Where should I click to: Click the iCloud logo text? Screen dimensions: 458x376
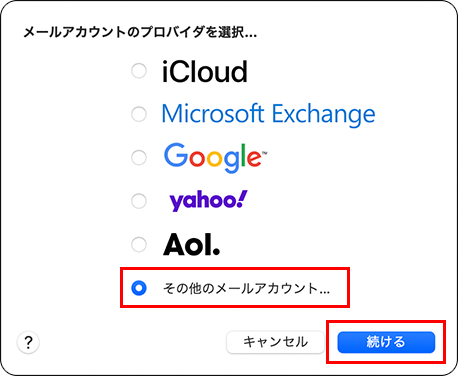coord(205,71)
